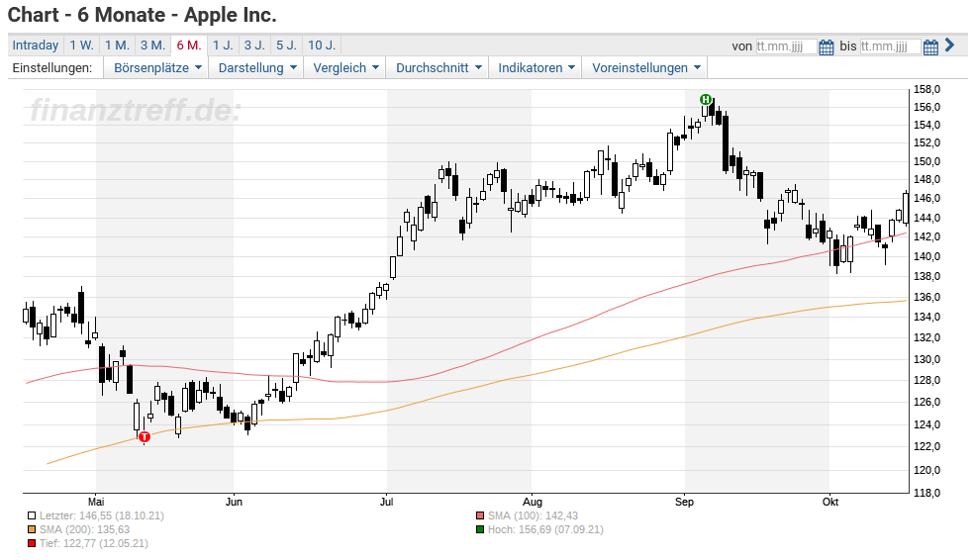Click legend text 'SMA (100): 142,43'
The image size is (974, 560).
(x=533, y=515)
